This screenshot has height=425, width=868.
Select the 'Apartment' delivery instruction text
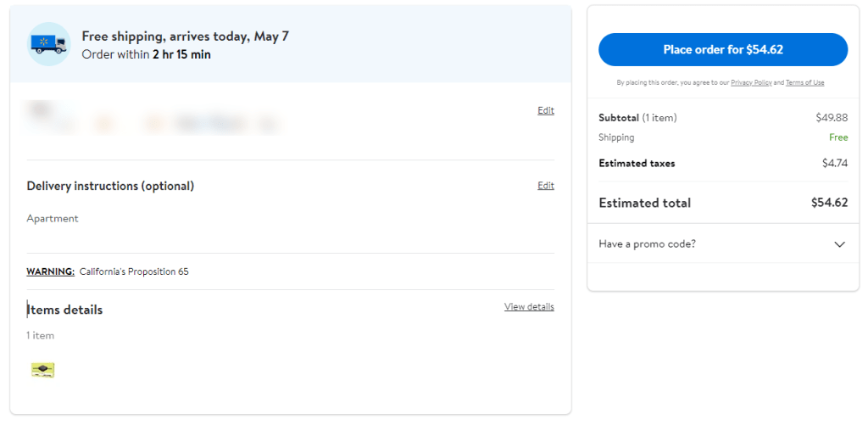point(53,219)
